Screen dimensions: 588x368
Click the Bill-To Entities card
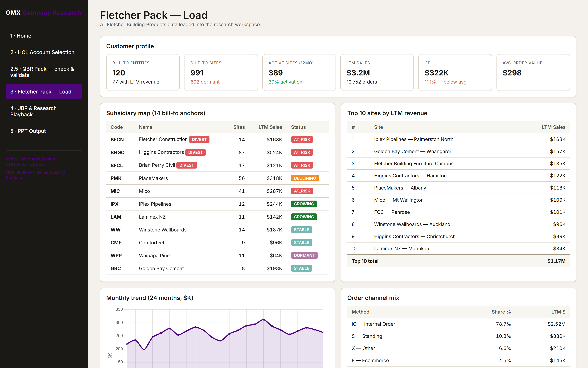(143, 72)
